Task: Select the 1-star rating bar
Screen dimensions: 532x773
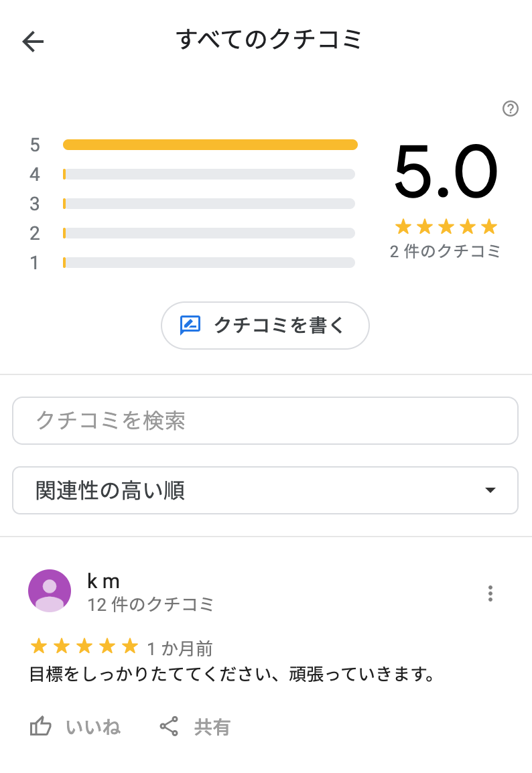Action: tap(209, 263)
